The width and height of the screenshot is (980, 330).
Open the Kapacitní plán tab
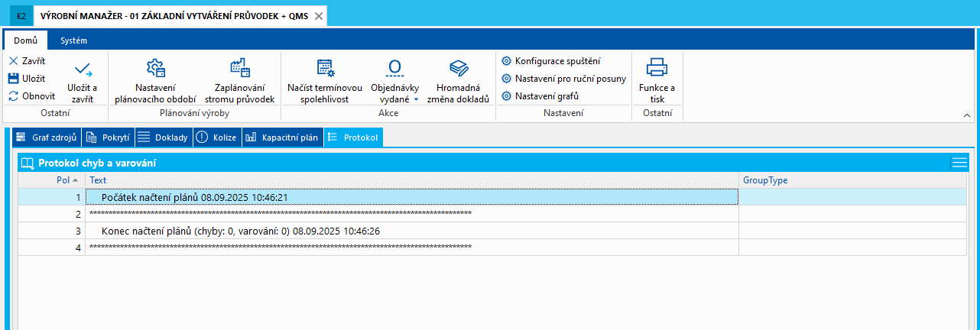pos(282,137)
